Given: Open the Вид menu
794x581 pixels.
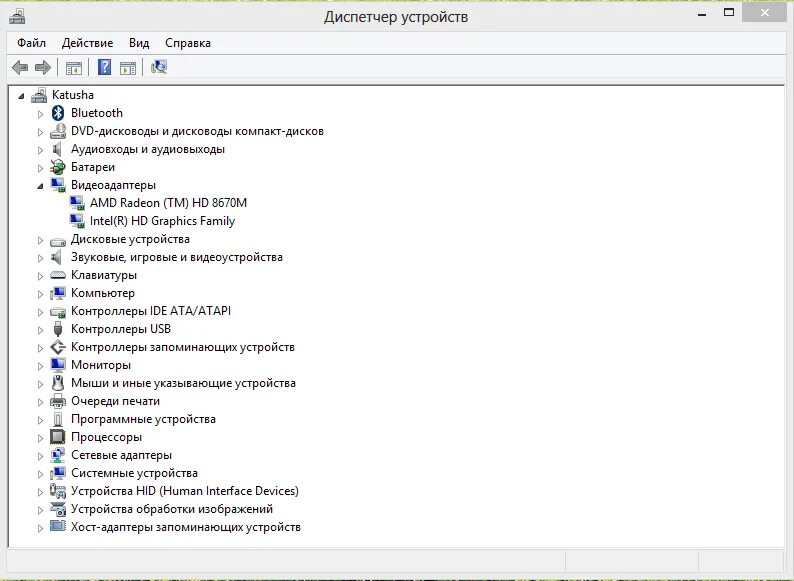Looking at the screenshot, I should pyautogui.click(x=139, y=43).
